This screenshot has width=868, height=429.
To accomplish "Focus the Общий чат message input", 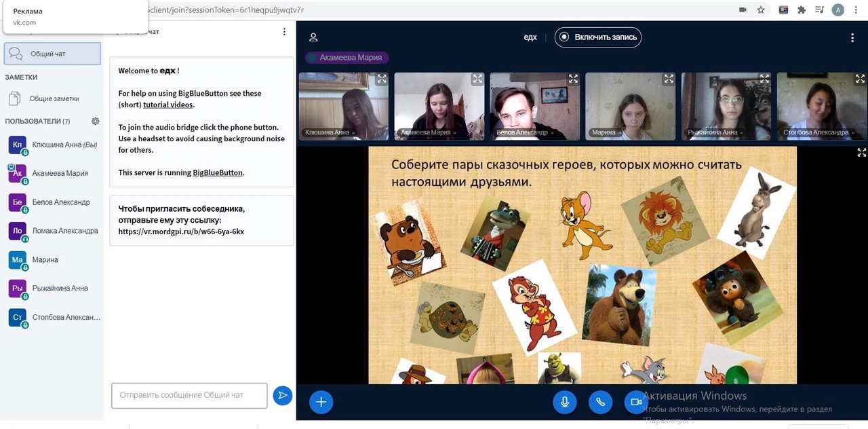I will tap(189, 395).
